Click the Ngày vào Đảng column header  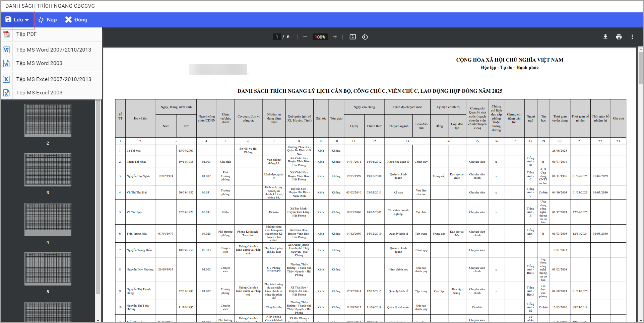(x=364, y=107)
